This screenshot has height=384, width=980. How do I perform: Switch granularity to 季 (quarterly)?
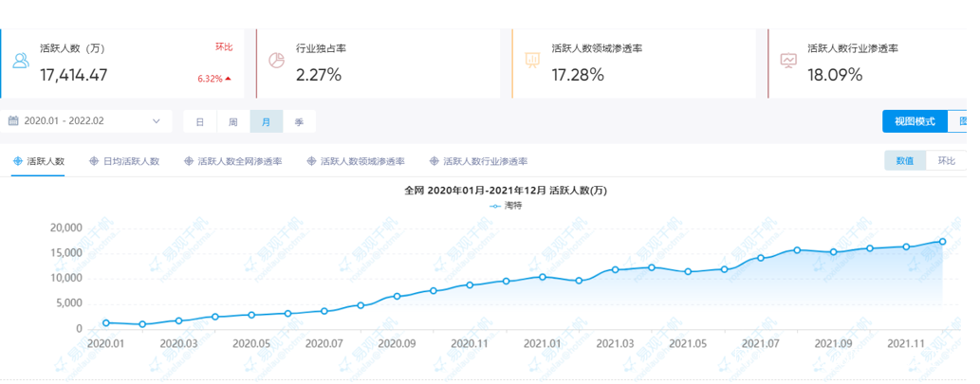300,121
